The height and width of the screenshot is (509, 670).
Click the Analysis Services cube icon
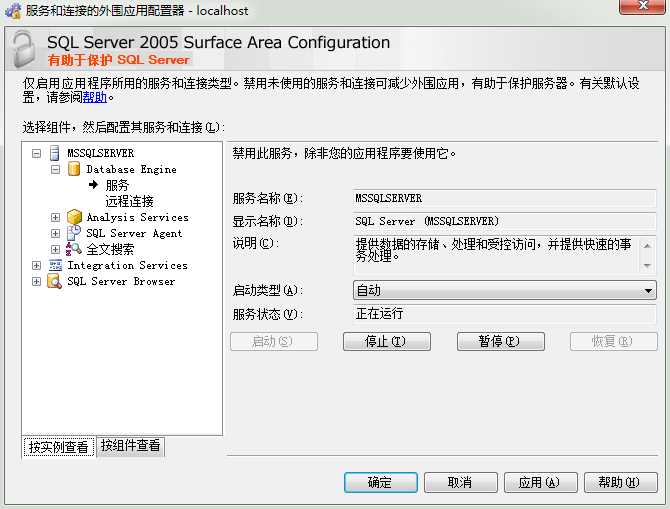coord(74,217)
